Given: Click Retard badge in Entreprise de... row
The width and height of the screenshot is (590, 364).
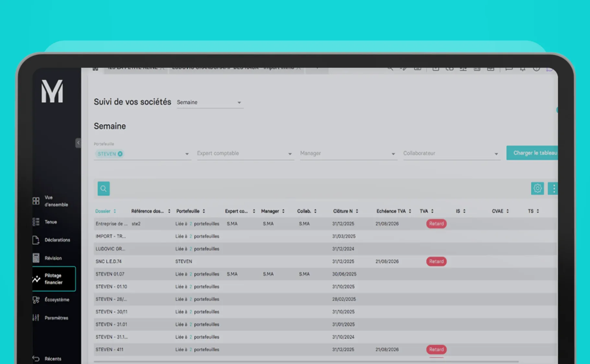Looking at the screenshot, I should point(436,224).
